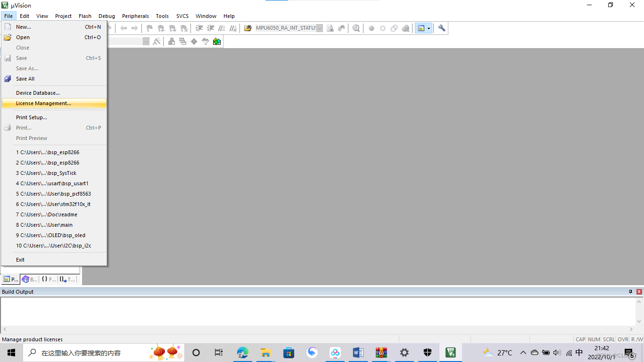This screenshot has height=362, width=644.
Task: Open the target selection dropdown arrow
Action: 146,41
